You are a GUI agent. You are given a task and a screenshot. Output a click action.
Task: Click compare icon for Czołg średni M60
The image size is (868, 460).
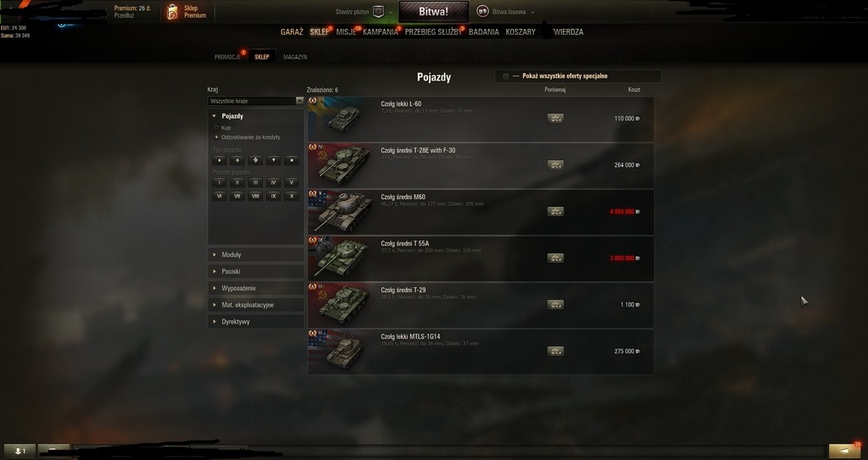tap(555, 211)
